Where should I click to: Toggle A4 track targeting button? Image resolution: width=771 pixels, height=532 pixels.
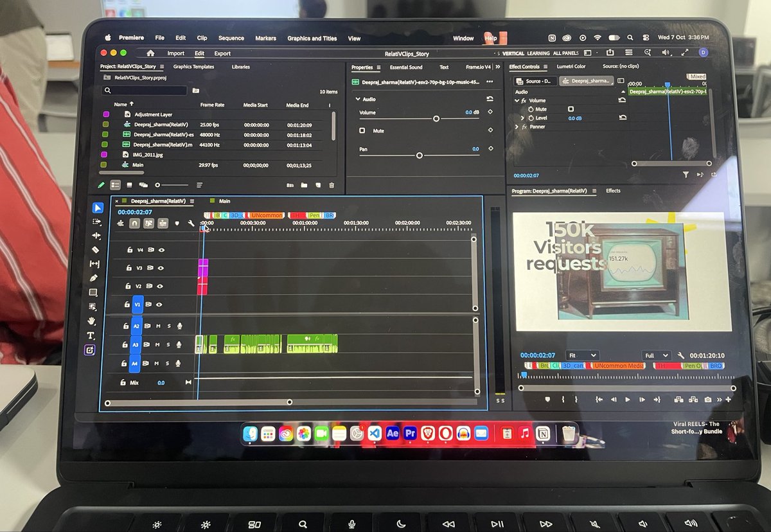pyautogui.click(x=134, y=364)
